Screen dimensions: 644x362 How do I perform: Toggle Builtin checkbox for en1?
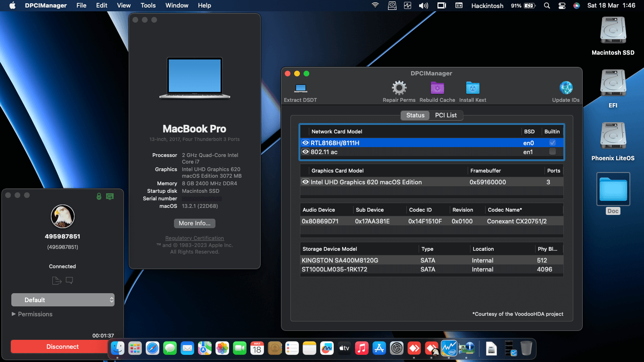tap(553, 151)
